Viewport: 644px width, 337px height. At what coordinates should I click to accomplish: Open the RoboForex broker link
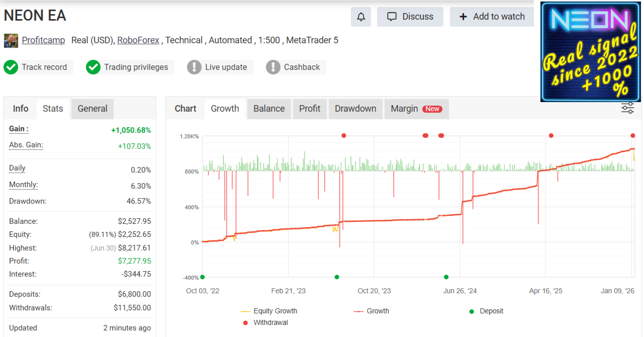coord(138,40)
